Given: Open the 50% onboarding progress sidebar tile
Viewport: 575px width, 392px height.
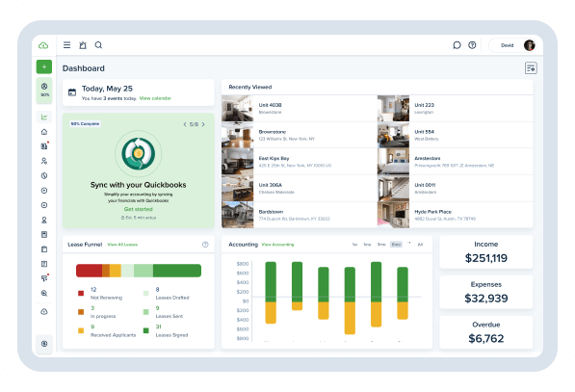Looking at the screenshot, I should (x=44, y=90).
